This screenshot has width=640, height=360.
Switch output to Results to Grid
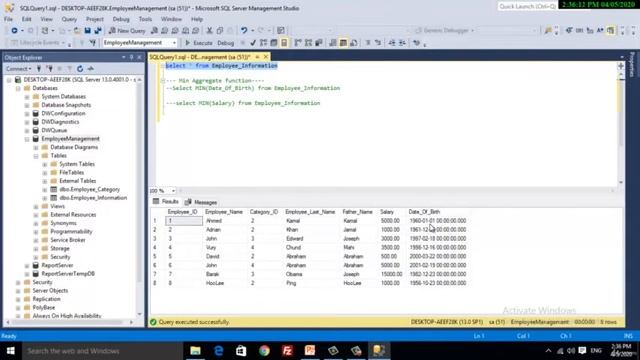343,43
